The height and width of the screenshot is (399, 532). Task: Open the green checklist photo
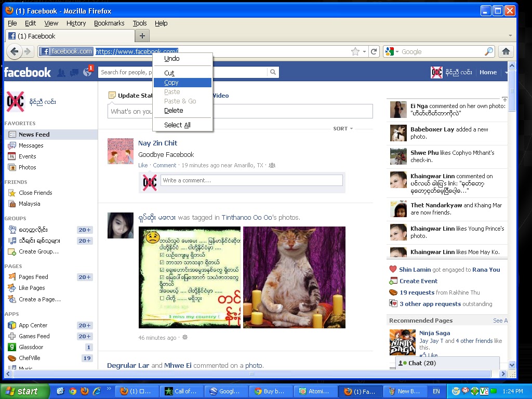(190, 277)
